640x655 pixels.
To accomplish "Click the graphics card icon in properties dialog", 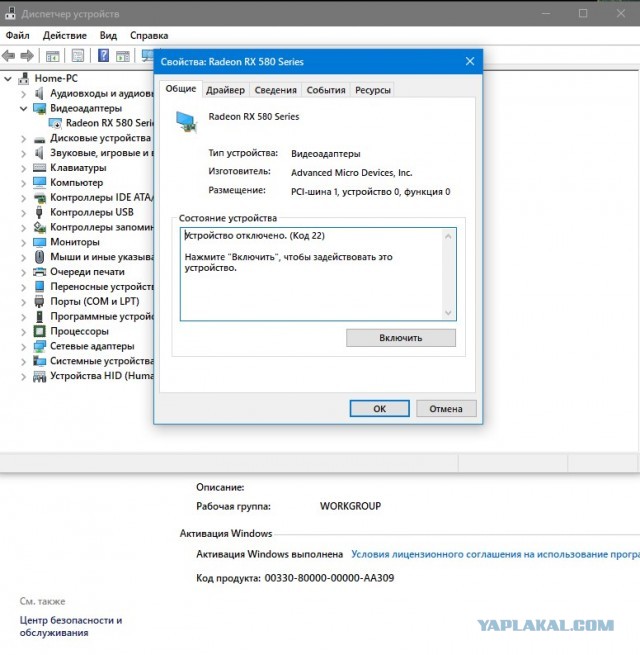I will [186, 122].
